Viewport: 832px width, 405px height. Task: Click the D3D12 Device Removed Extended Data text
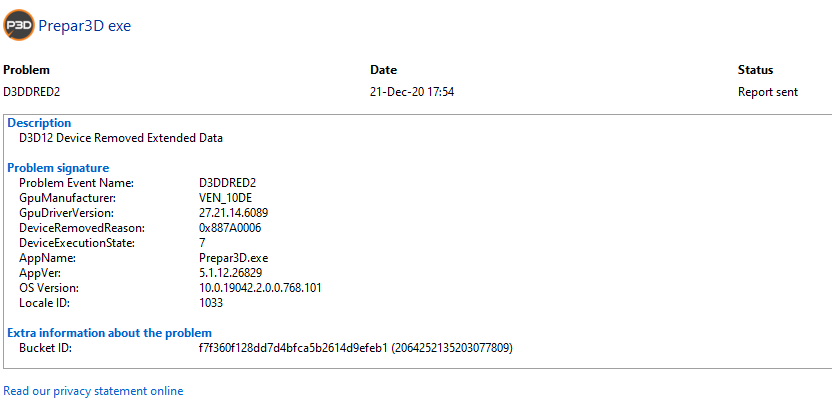121,138
